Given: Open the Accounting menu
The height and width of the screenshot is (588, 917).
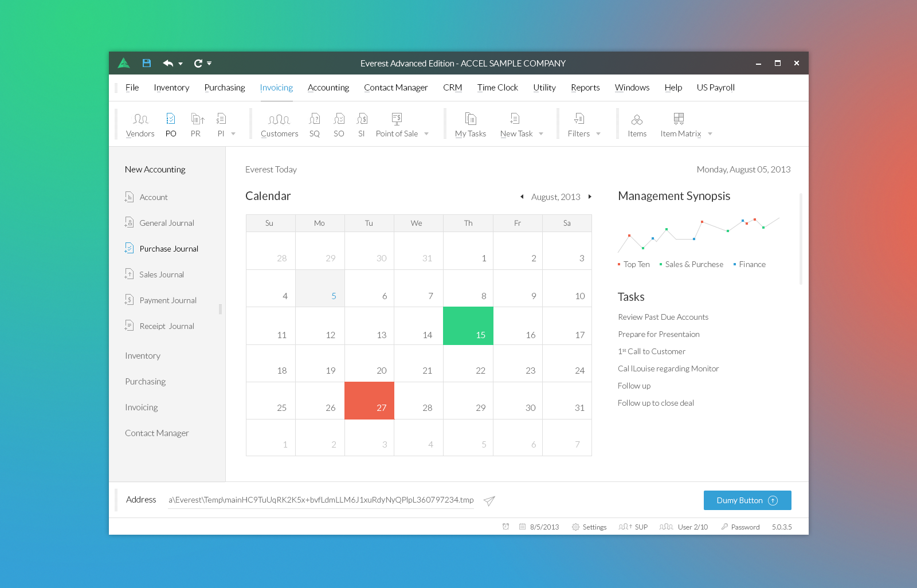Looking at the screenshot, I should coord(328,88).
